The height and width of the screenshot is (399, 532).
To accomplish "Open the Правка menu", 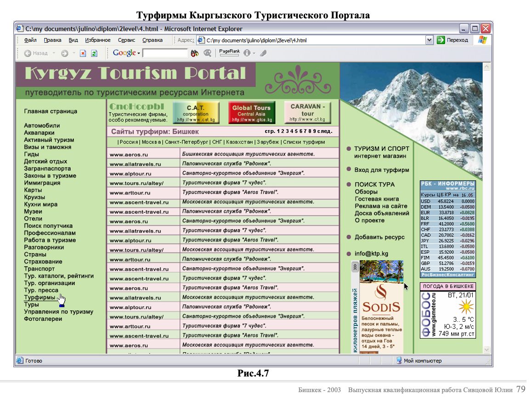I will [x=52, y=40].
